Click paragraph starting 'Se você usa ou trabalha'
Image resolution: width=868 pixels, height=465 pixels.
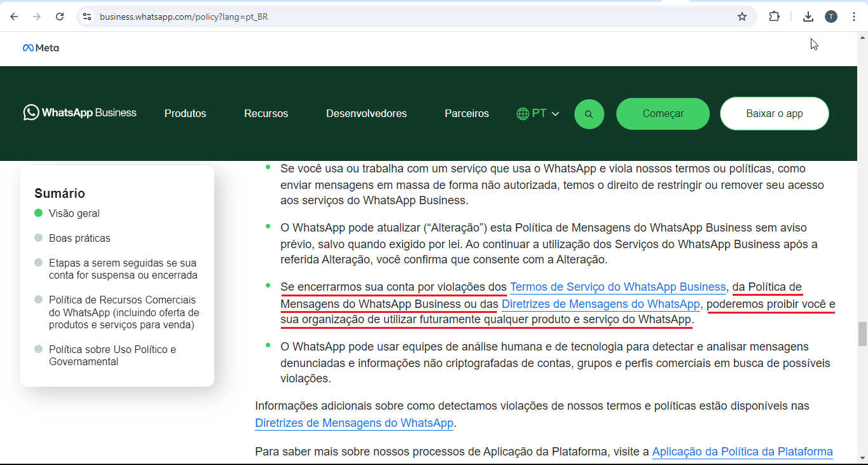(552, 184)
